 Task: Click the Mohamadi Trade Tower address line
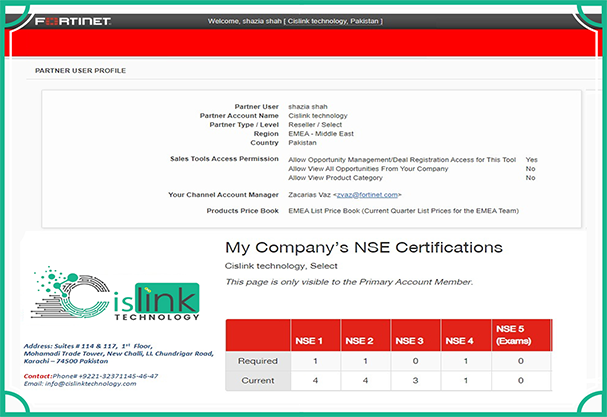coord(118,354)
